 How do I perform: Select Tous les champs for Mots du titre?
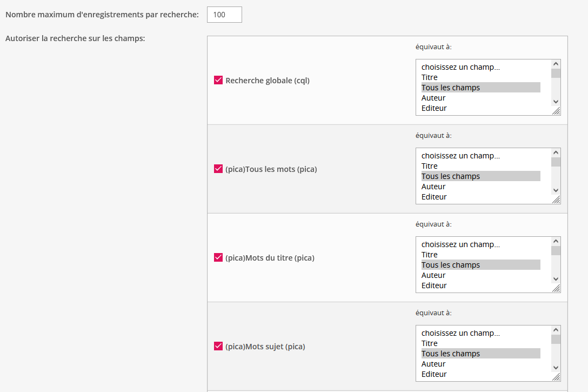click(x=451, y=265)
